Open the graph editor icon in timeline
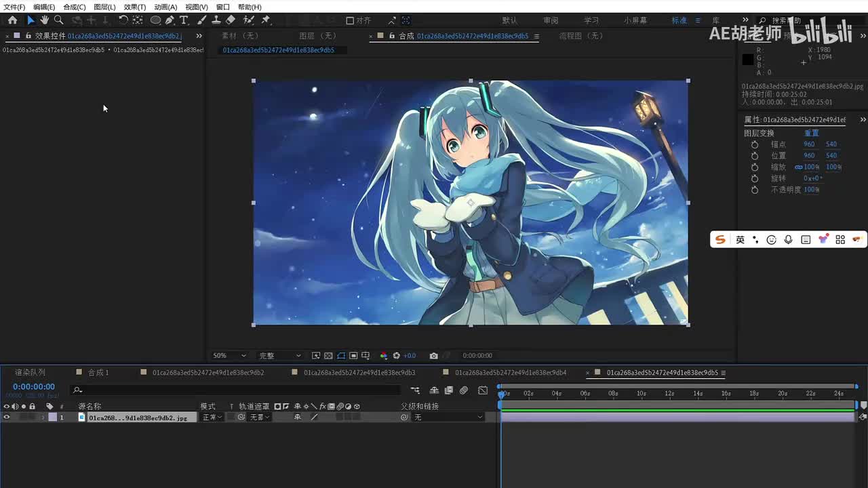 (483, 390)
